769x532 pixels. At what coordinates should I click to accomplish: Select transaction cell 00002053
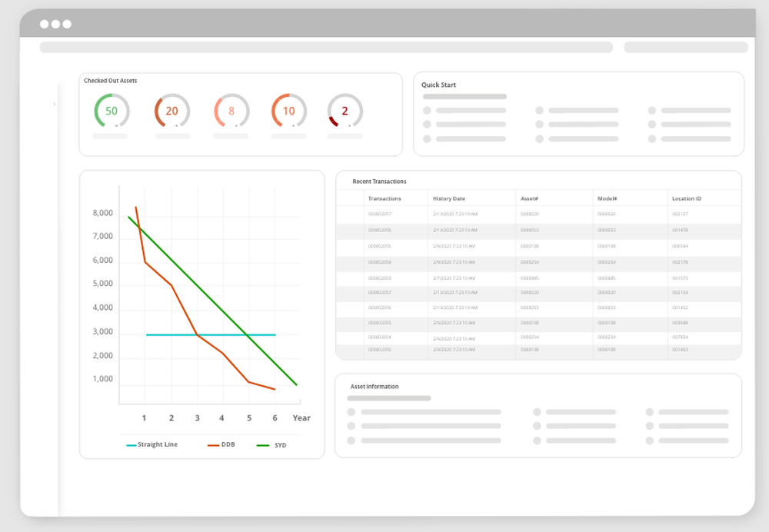(x=380, y=278)
